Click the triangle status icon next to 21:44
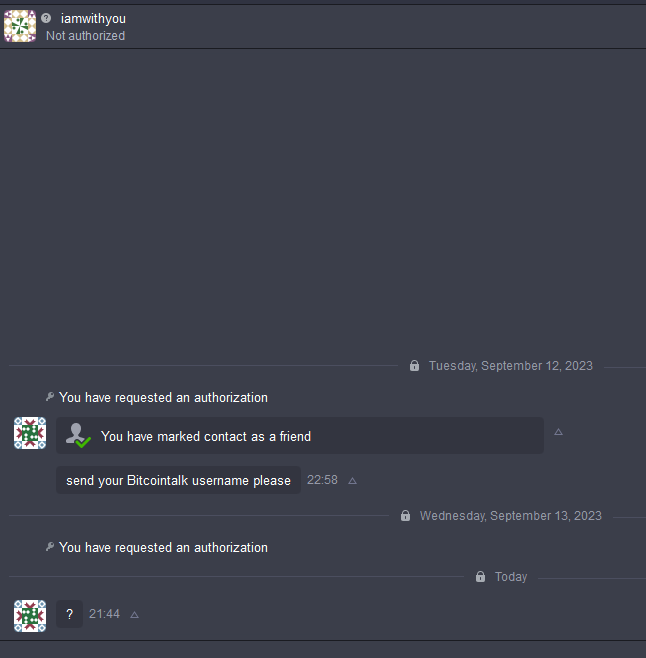646x658 pixels. (x=134, y=615)
